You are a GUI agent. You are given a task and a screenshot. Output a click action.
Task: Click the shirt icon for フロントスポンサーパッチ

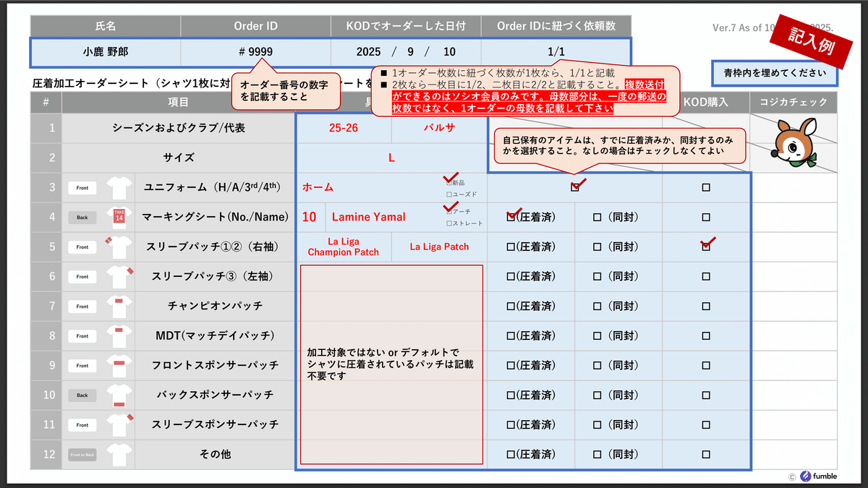119,366
